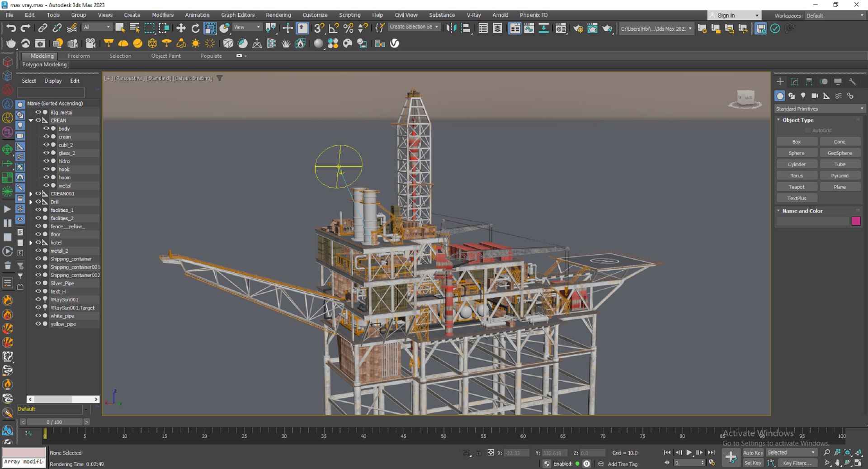
Task: Click the Redo arrow icon
Action: [x=25, y=28]
